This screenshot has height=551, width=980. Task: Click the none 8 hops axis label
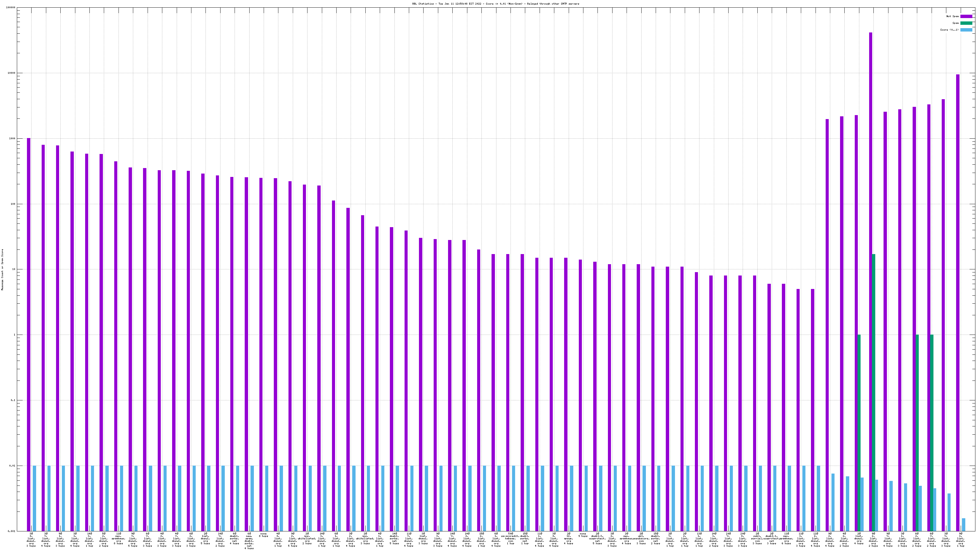264,535
